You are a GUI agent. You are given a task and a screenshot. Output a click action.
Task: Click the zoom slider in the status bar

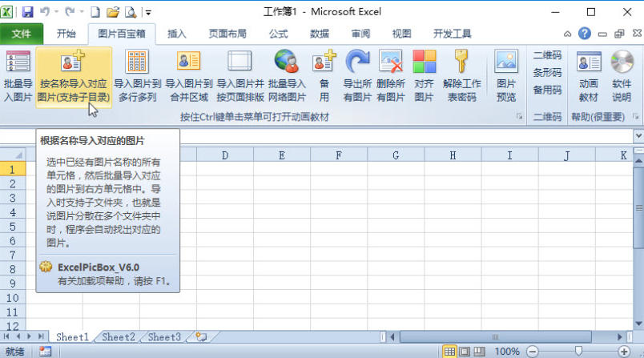click(x=579, y=352)
